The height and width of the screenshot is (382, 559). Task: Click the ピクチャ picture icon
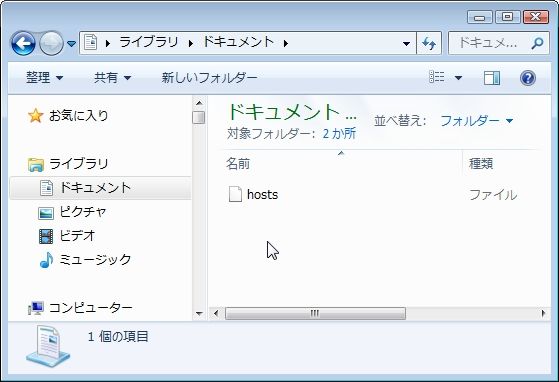[46, 213]
